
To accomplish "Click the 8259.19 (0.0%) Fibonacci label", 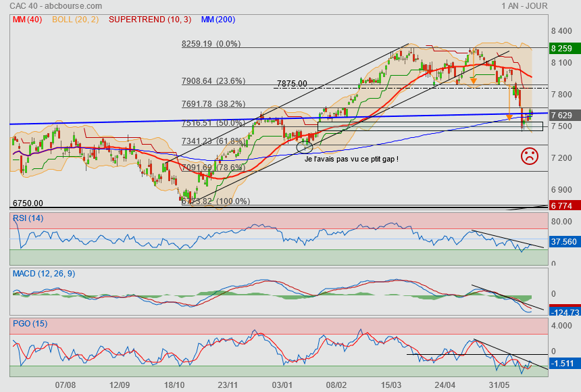I will click(211, 44).
